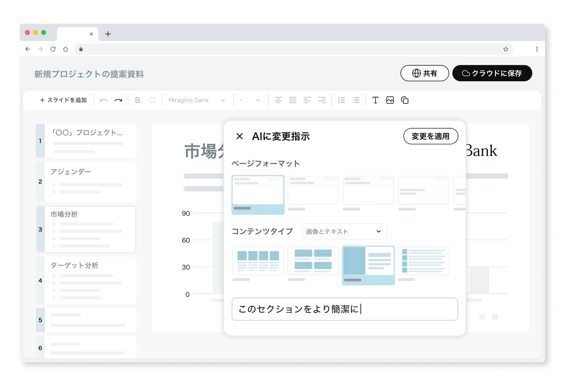Insert an image into the slide
The width and height of the screenshot is (571, 392).
[390, 100]
